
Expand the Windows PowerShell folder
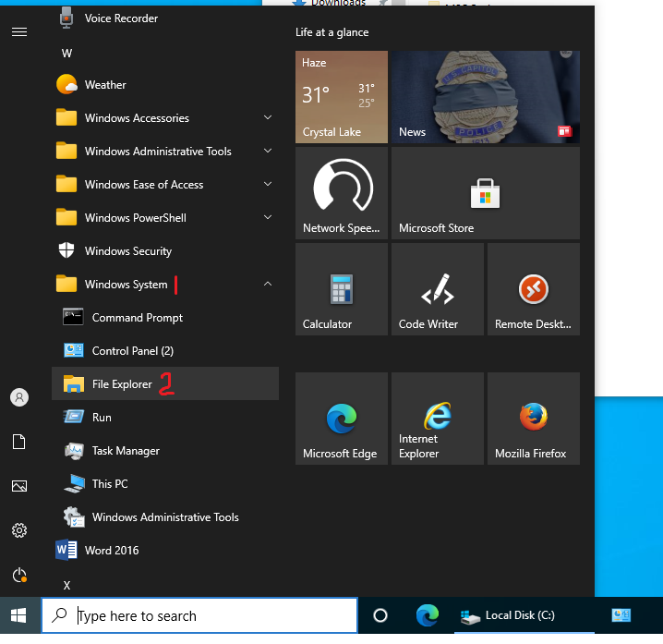pos(165,217)
